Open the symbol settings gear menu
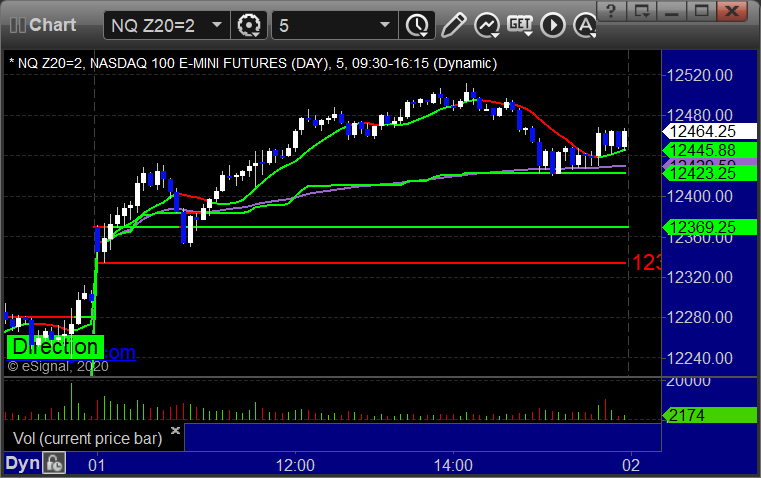The width and height of the screenshot is (761, 478). coord(248,25)
